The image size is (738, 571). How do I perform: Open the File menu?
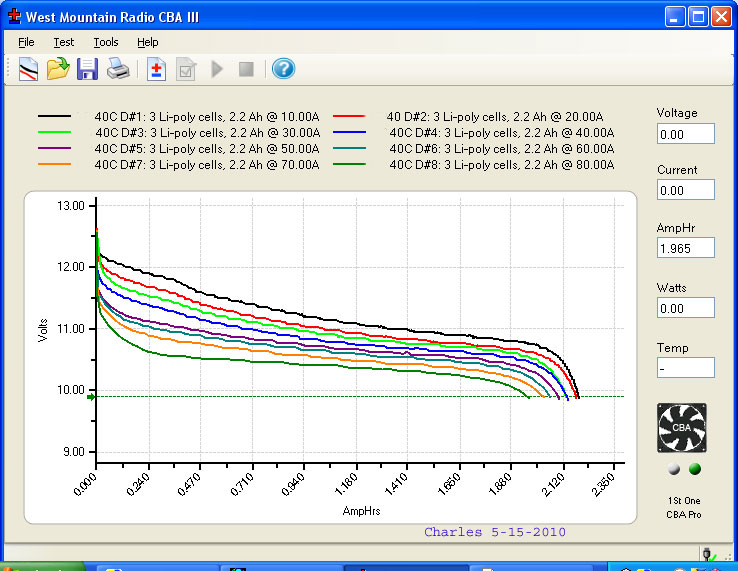[x=26, y=42]
